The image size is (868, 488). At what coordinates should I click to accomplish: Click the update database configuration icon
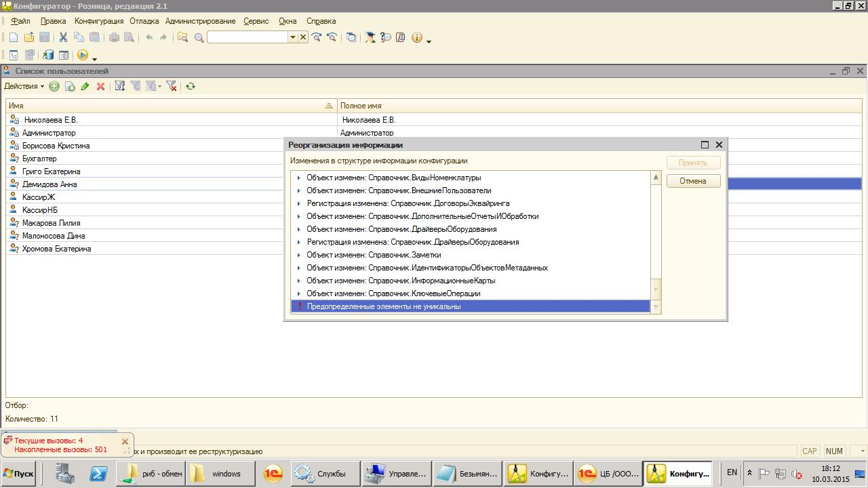click(48, 56)
